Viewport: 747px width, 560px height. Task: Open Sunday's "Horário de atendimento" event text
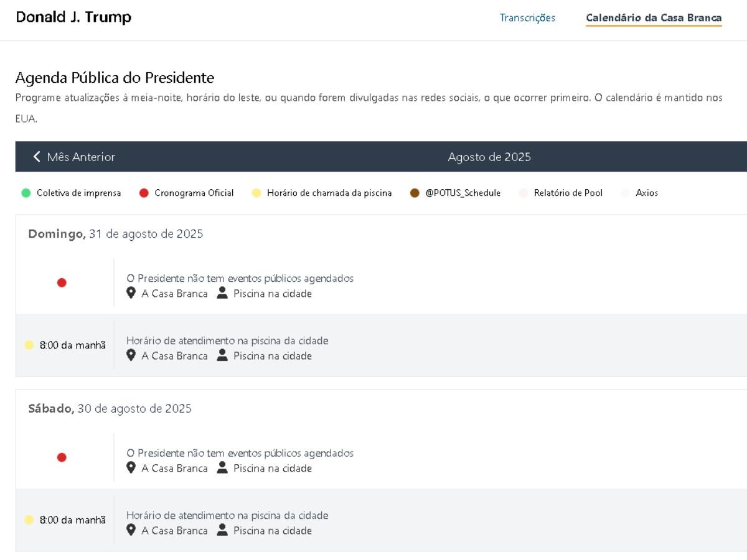[227, 340]
